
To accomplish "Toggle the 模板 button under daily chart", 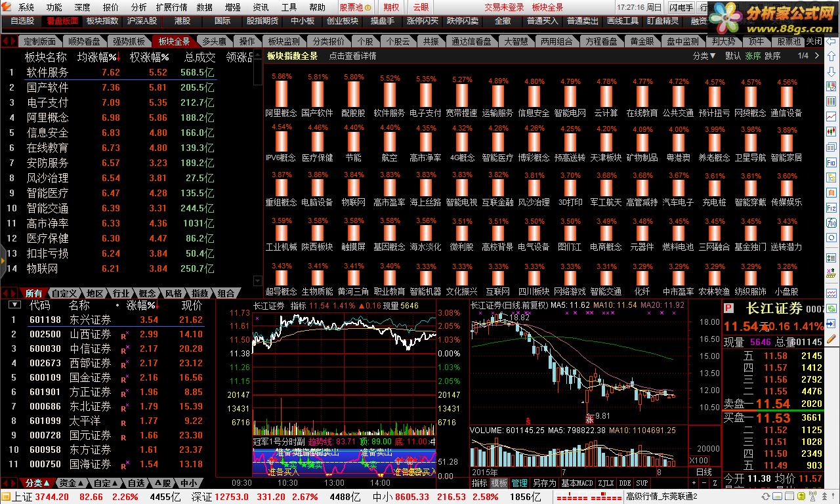I will point(499,483).
